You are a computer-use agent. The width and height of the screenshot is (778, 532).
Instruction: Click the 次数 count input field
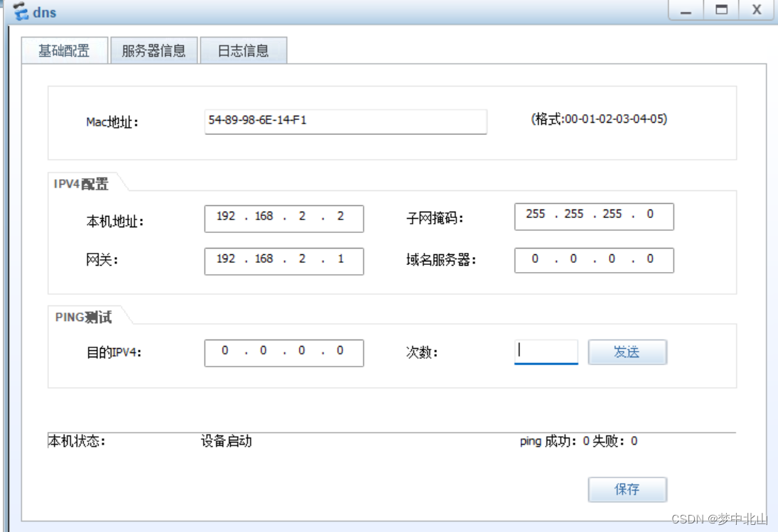pos(546,352)
